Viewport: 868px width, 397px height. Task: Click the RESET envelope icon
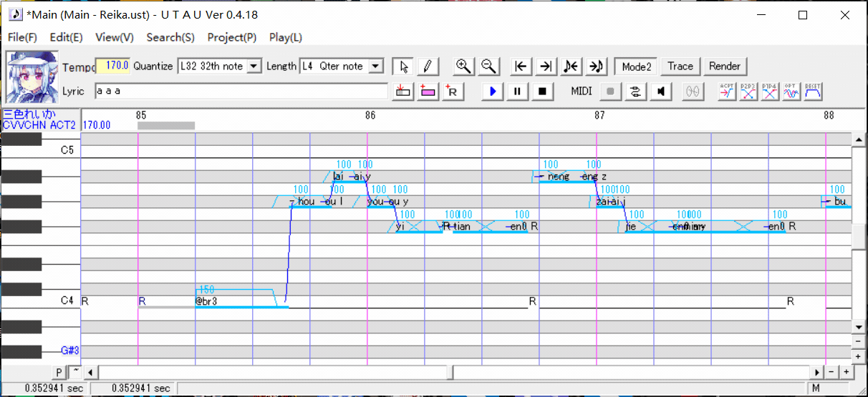pos(813,91)
